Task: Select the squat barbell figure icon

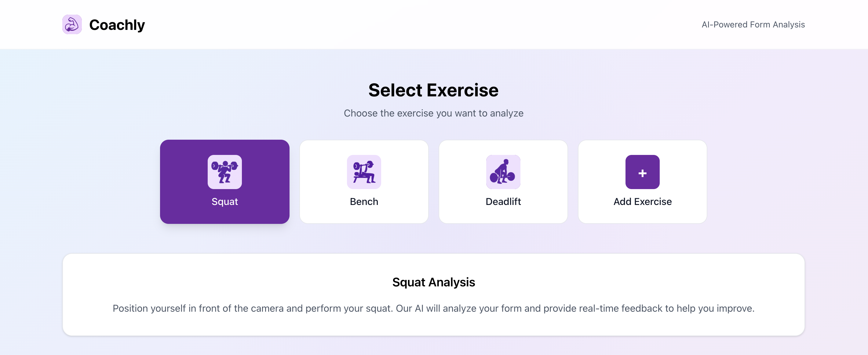Action: tap(225, 172)
